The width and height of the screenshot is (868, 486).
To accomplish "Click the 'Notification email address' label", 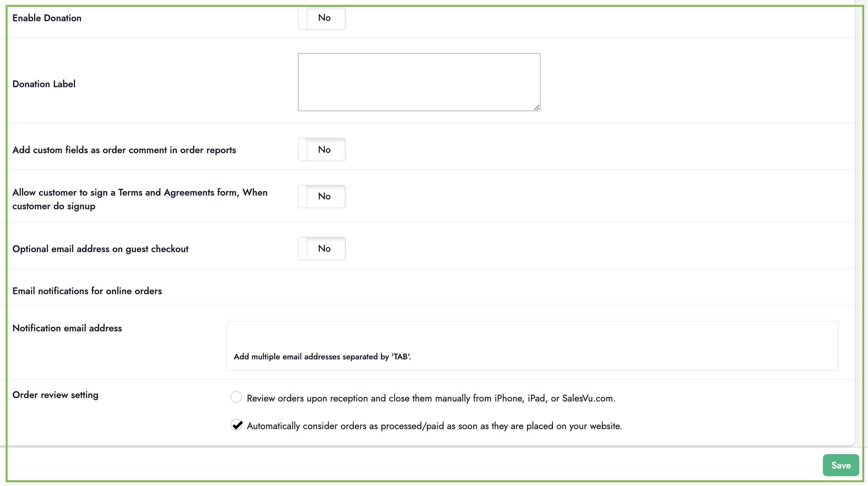I will [67, 328].
